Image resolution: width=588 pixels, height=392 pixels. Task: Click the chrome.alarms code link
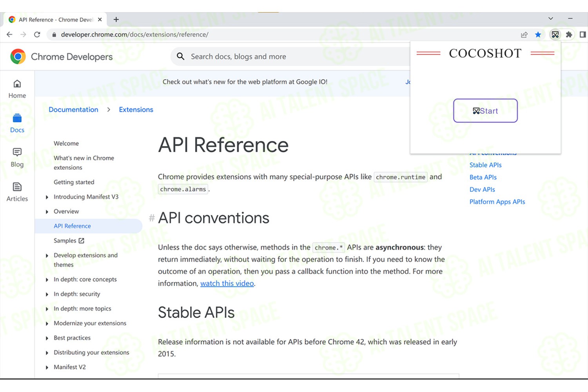(183, 189)
